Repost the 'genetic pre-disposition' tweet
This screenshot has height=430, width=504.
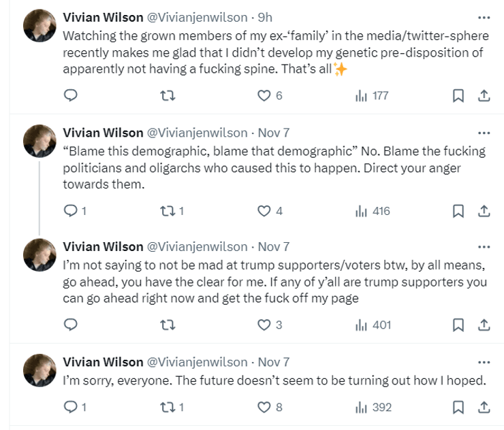point(163,96)
